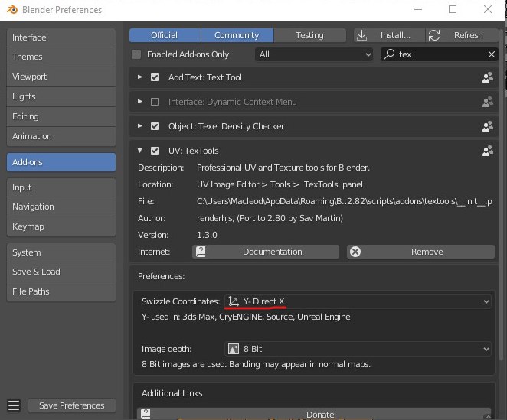This screenshot has height=420, width=507.
Task: Click the Donate help icon
Action: [x=146, y=414]
